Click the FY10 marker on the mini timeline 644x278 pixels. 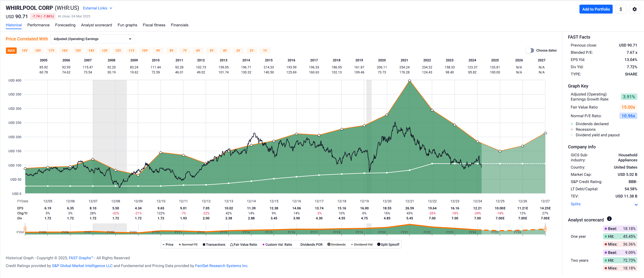click(x=156, y=232)
